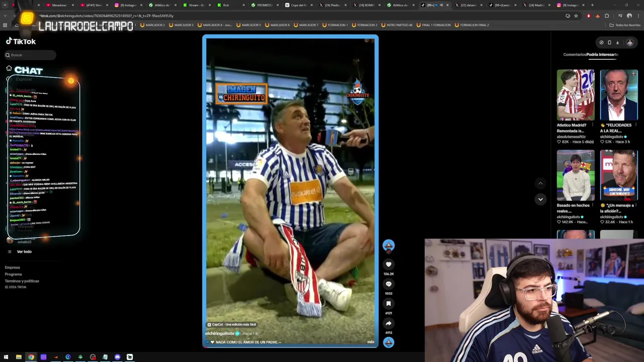Open Discord from the taskbar

117,357
